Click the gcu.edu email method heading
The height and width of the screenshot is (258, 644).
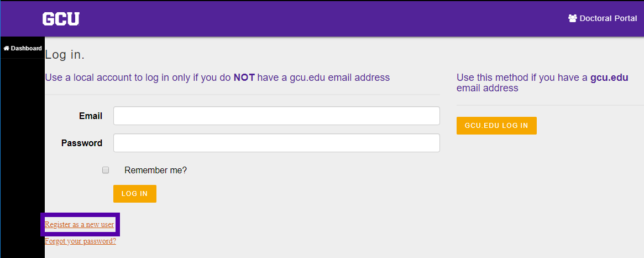[542, 82]
